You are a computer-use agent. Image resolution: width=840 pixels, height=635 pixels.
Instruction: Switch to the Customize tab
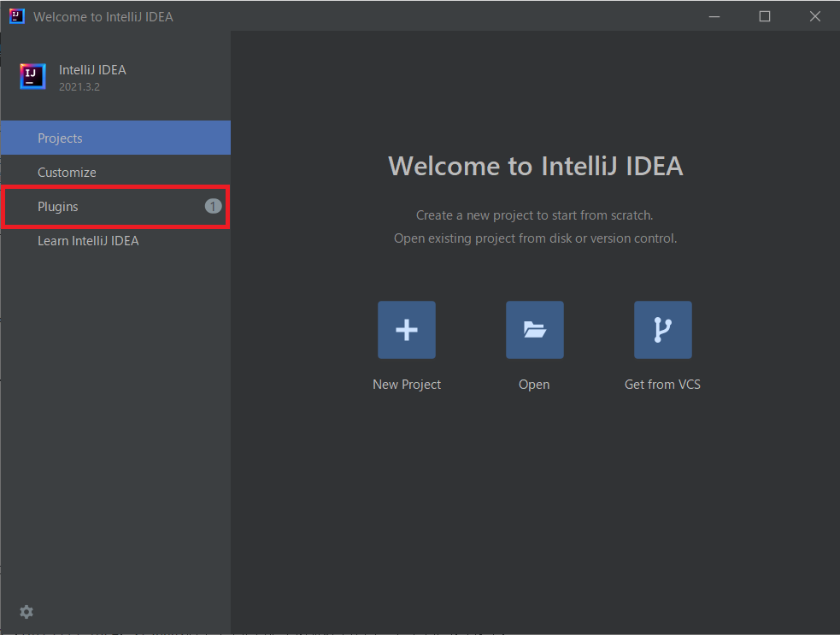tap(115, 172)
